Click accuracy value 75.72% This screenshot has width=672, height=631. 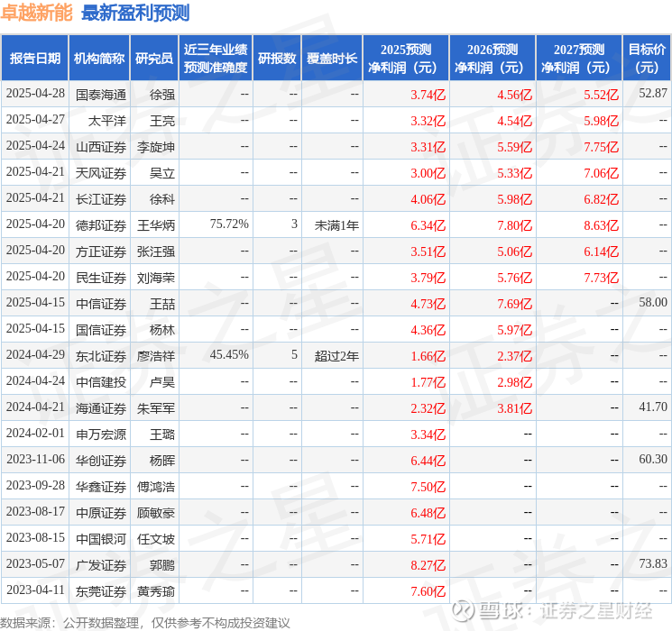pos(229,224)
